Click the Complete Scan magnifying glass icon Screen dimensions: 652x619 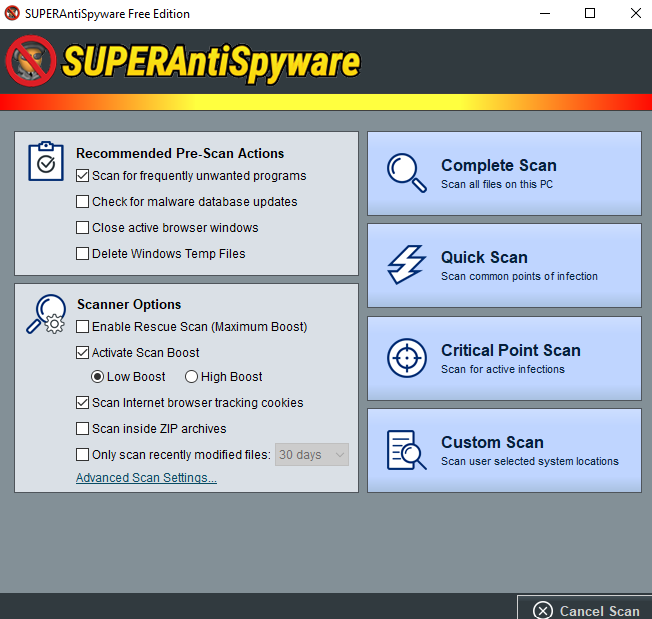tap(407, 173)
